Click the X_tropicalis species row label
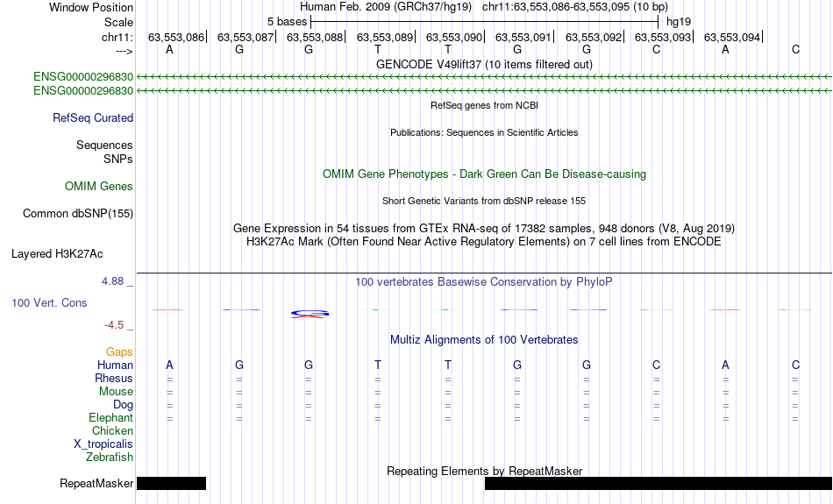This screenshot has width=833, height=504. 103,444
